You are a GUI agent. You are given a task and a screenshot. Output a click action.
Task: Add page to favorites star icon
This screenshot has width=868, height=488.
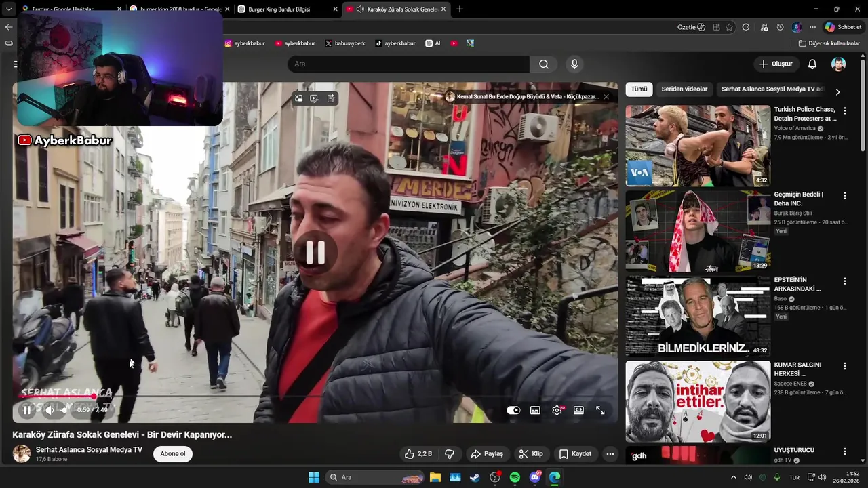[x=729, y=27]
